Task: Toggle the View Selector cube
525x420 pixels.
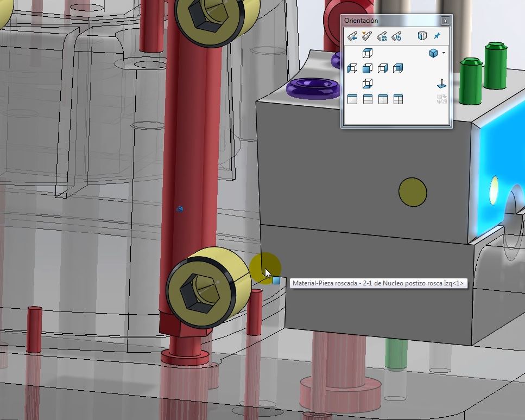Action: pos(422,36)
